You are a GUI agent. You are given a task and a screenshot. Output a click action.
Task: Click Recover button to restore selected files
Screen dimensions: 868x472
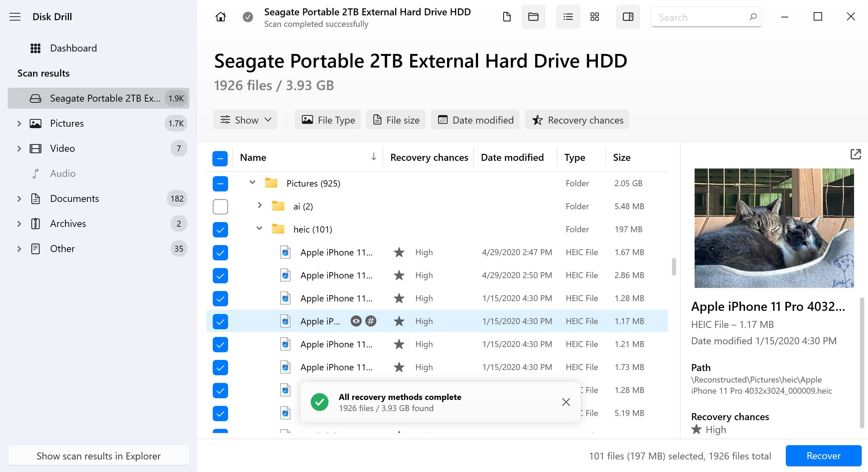[x=823, y=455]
